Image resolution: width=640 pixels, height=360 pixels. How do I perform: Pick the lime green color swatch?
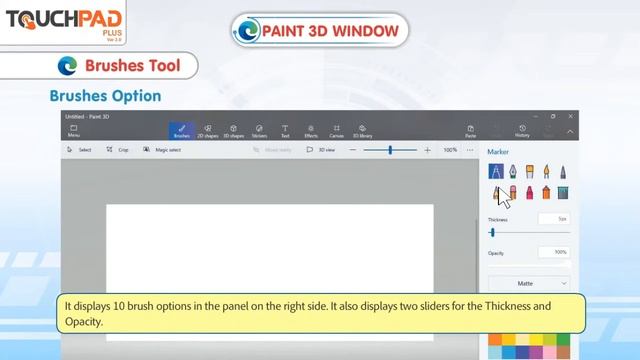[x=550, y=339]
